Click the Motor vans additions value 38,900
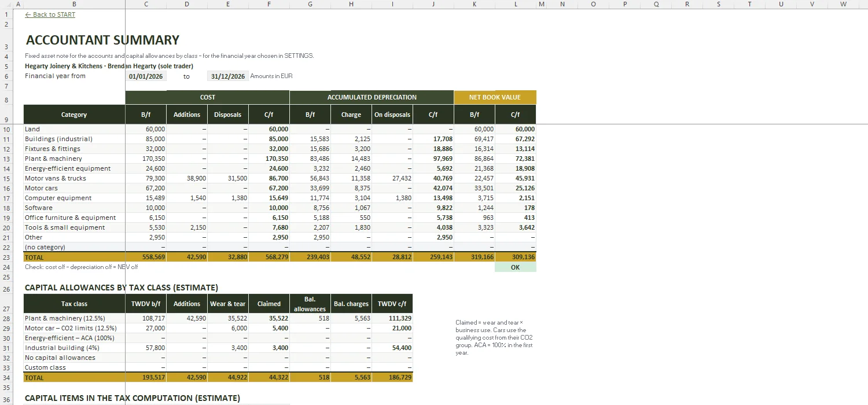 (187, 179)
